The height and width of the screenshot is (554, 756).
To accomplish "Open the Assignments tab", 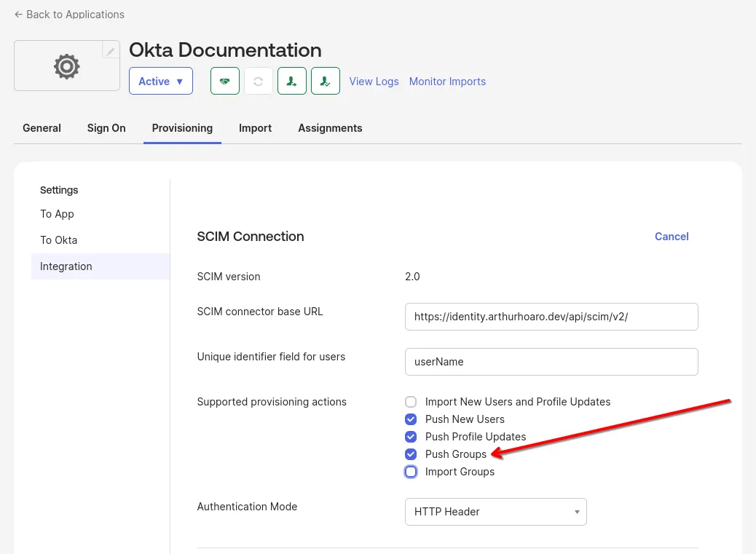I will pos(330,128).
